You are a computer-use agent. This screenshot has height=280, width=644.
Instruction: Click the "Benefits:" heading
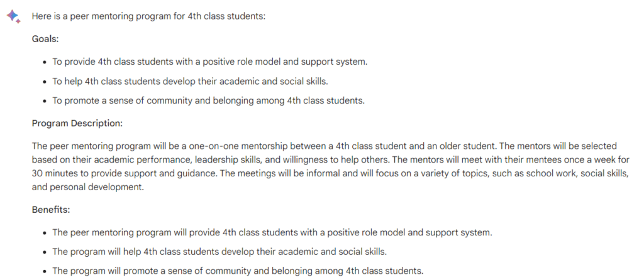[x=50, y=209]
